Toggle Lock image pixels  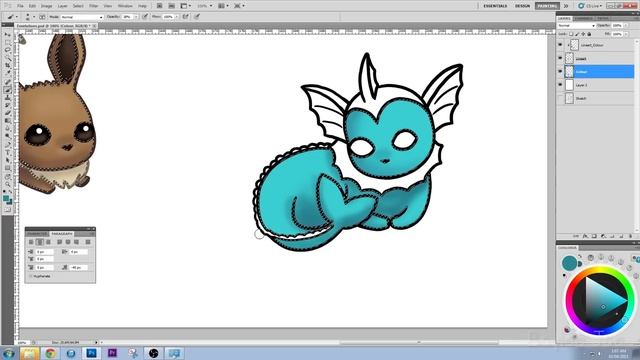pos(577,34)
